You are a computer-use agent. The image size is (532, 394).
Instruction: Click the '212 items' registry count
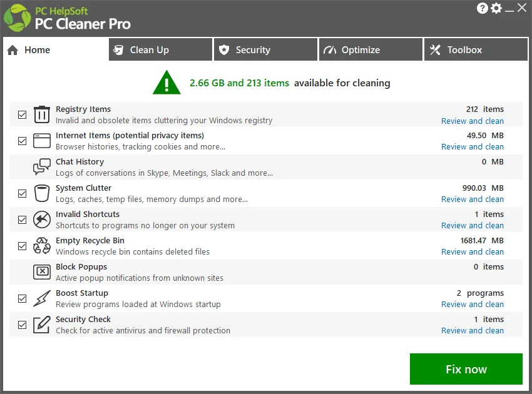pos(485,109)
